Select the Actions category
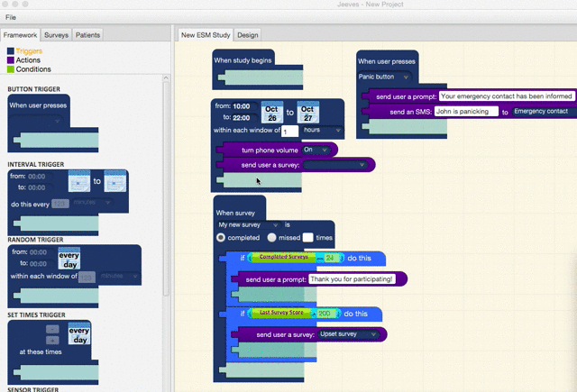The height and width of the screenshot is (392, 577). tap(28, 60)
